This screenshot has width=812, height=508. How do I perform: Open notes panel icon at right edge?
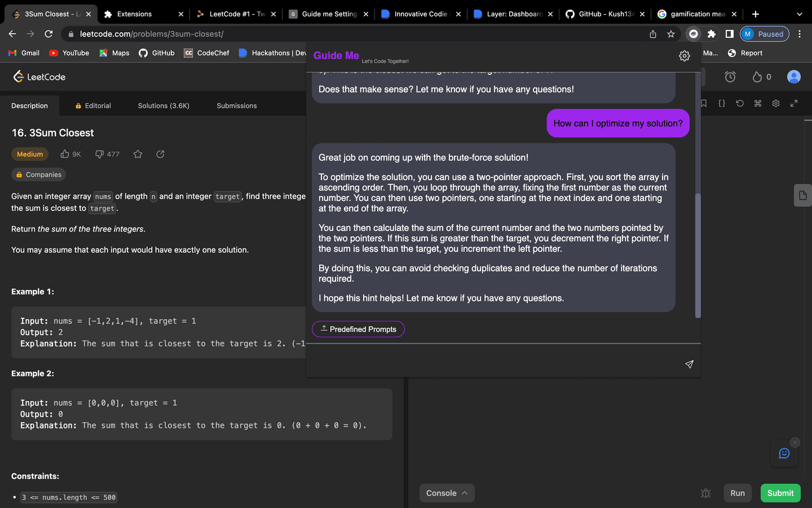point(802,195)
